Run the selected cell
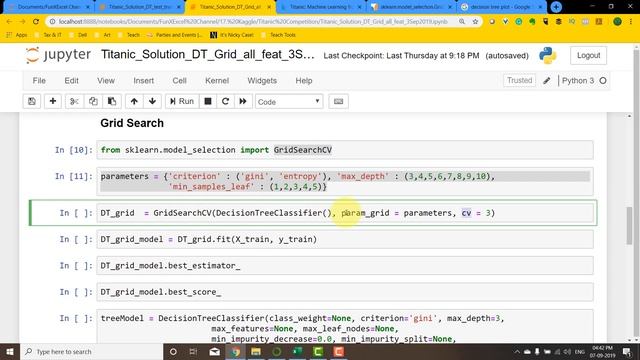This screenshot has width=640, height=360. point(182,101)
